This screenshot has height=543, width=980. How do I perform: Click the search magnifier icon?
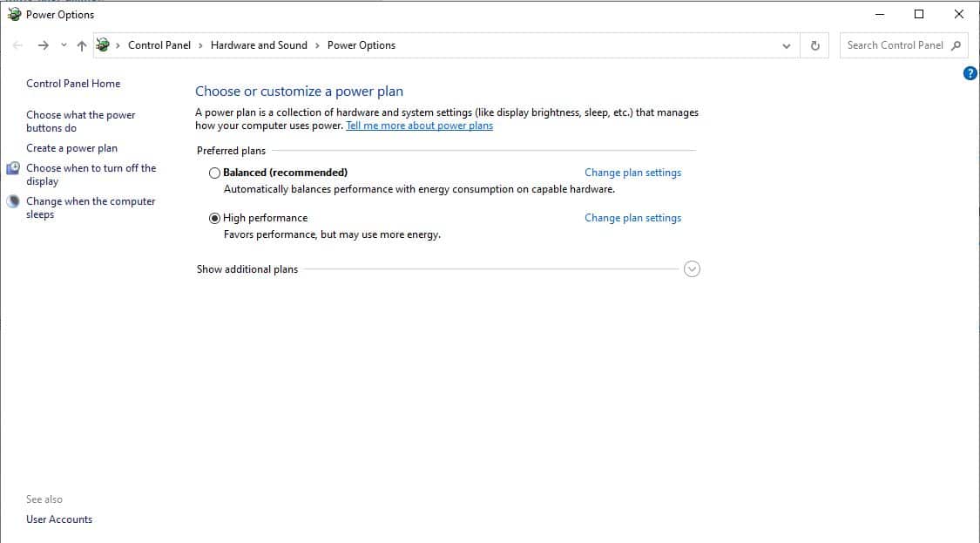tap(956, 45)
